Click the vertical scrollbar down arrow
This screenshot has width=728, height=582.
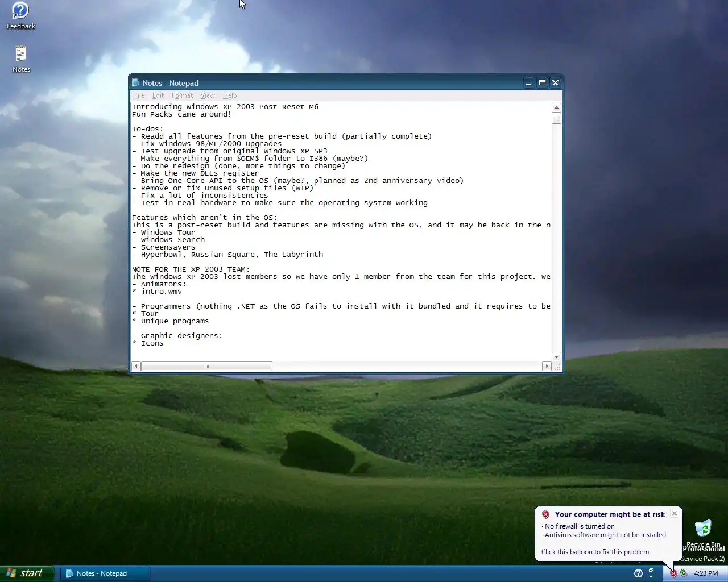click(x=557, y=357)
